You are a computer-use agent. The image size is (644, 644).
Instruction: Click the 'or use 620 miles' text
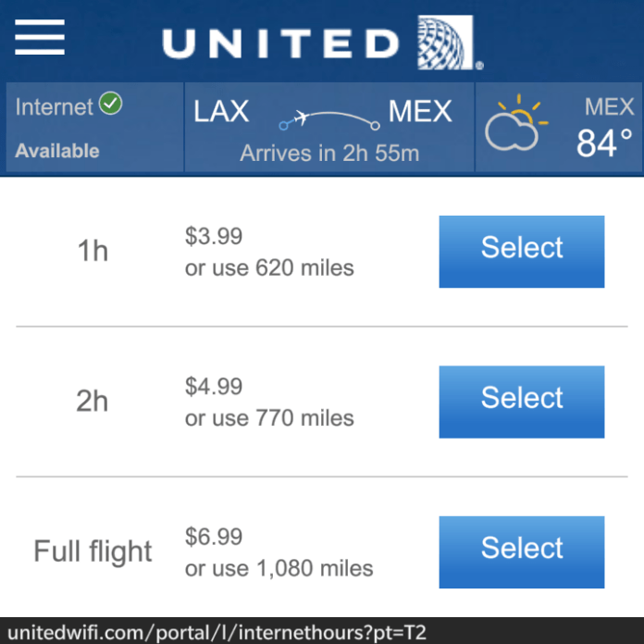coord(269,267)
